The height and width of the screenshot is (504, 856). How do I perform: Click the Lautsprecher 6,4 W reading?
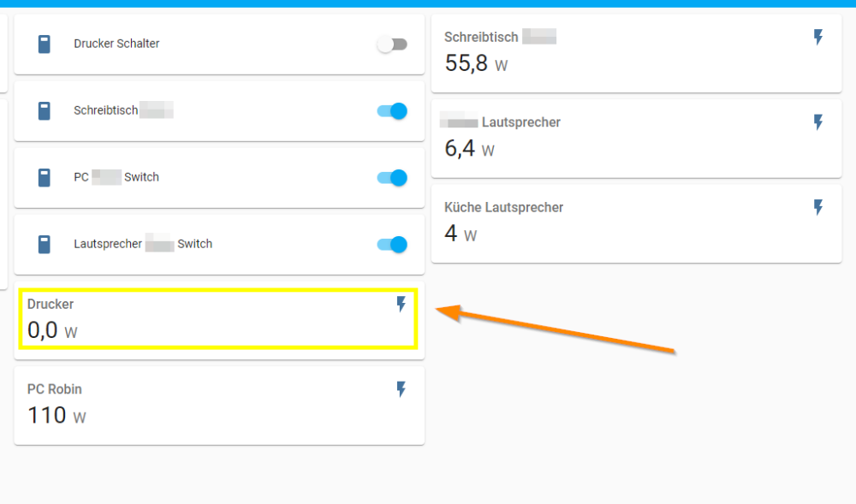click(469, 148)
